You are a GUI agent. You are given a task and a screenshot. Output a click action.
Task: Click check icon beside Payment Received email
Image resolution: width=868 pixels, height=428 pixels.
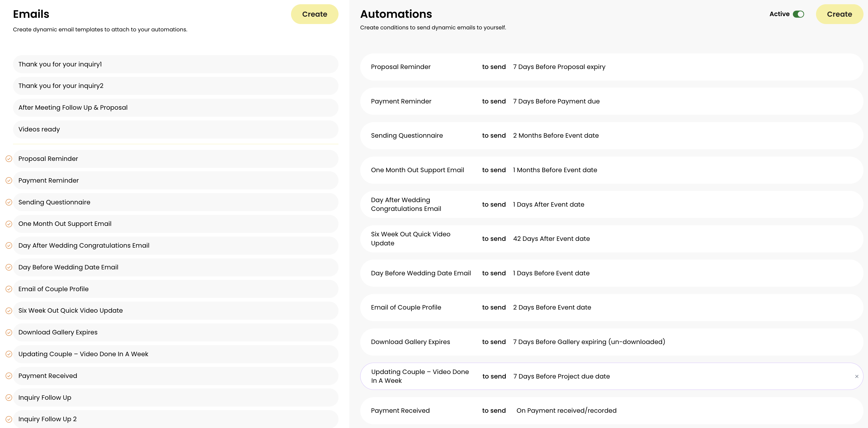coord(9,376)
